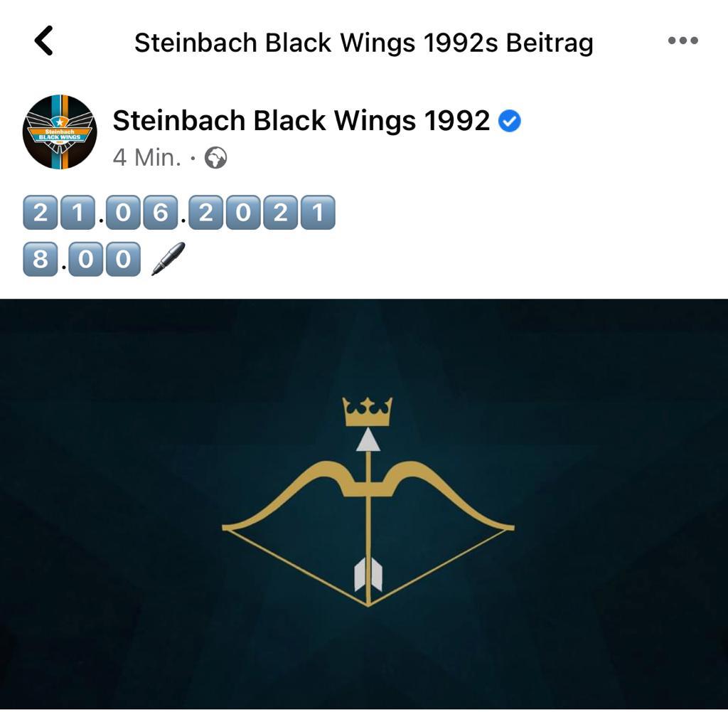
Task: Click the last keycap digit 1 in 2021
Action: click(318, 213)
